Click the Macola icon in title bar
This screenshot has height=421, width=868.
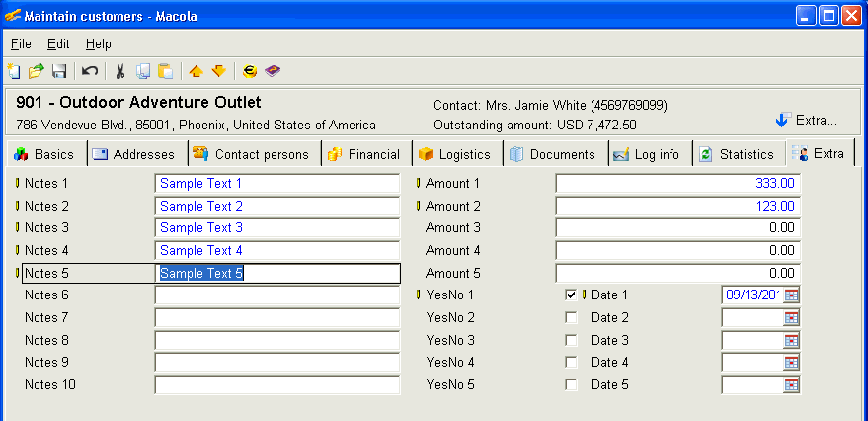tap(13, 16)
